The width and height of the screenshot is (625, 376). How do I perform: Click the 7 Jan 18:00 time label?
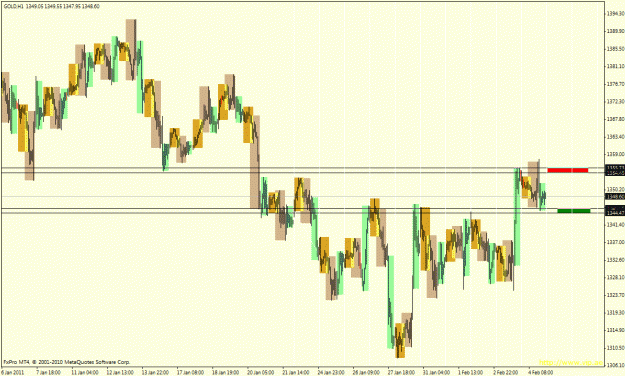point(48,372)
